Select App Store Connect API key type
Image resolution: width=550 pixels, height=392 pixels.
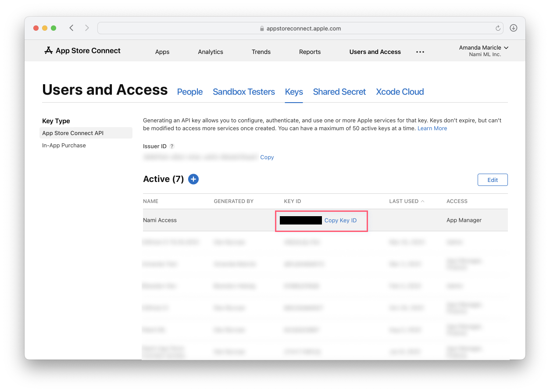pyautogui.click(x=86, y=133)
